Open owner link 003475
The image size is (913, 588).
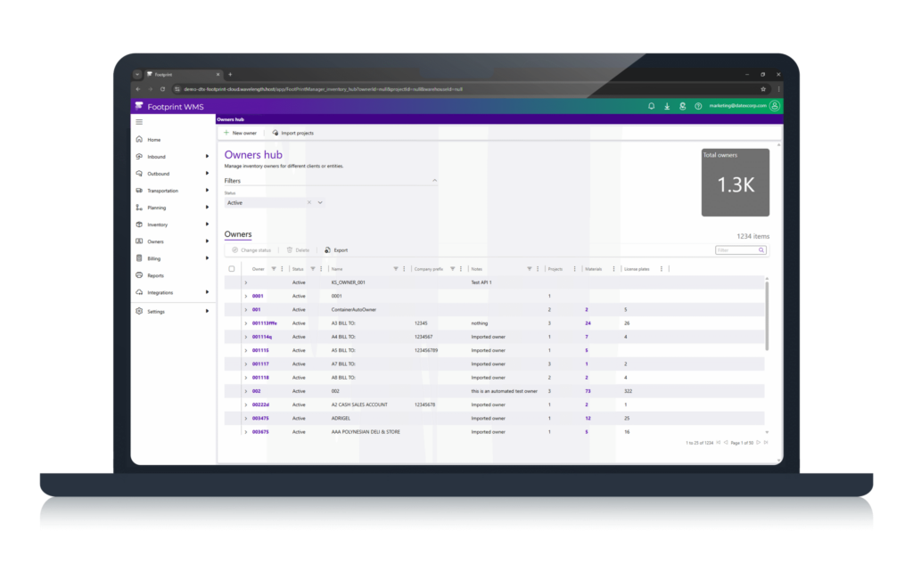coord(260,418)
